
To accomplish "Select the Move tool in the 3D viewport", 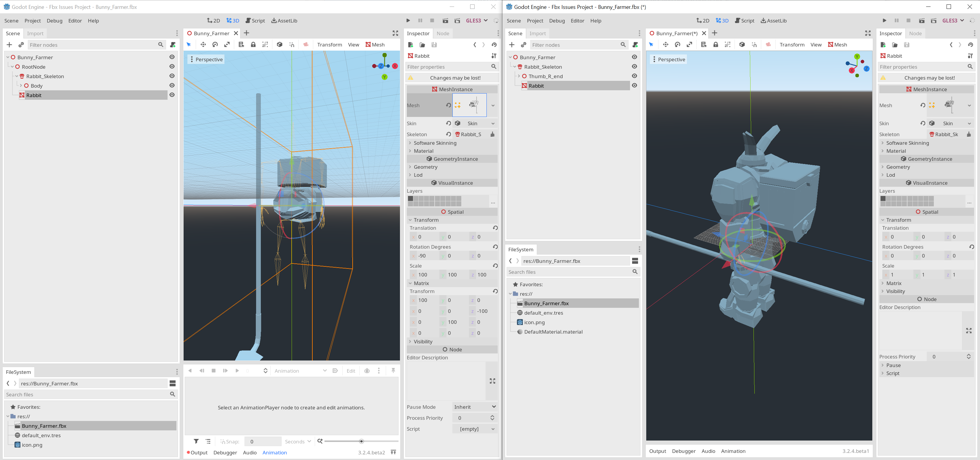I will 203,44.
